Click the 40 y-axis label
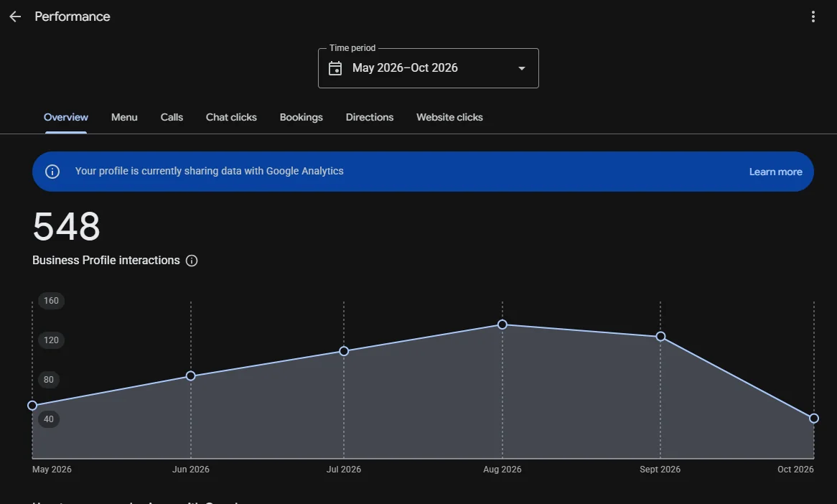Viewport: 837px width, 504px height. click(49, 419)
